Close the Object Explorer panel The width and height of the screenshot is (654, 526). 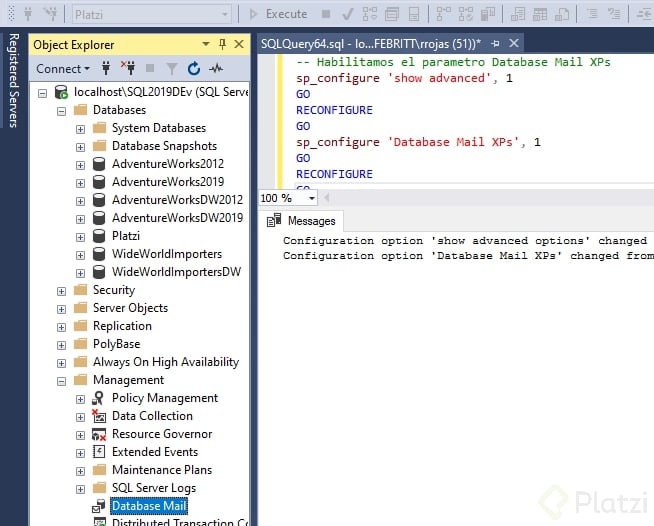tap(239, 44)
